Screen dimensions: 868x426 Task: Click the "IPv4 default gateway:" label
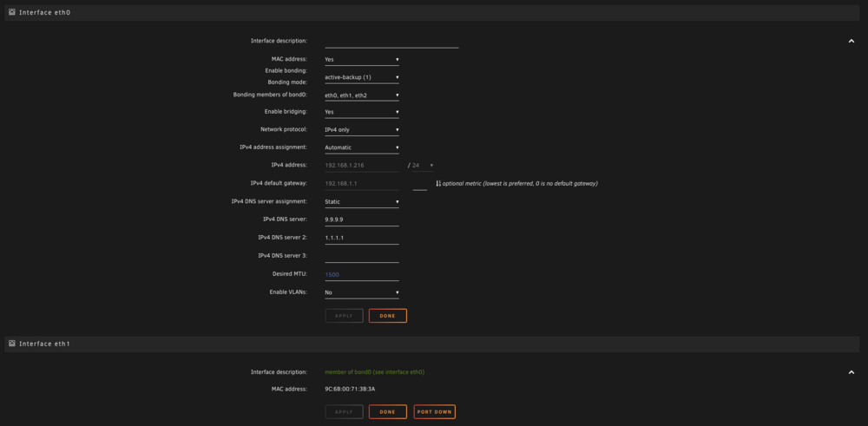[279, 183]
